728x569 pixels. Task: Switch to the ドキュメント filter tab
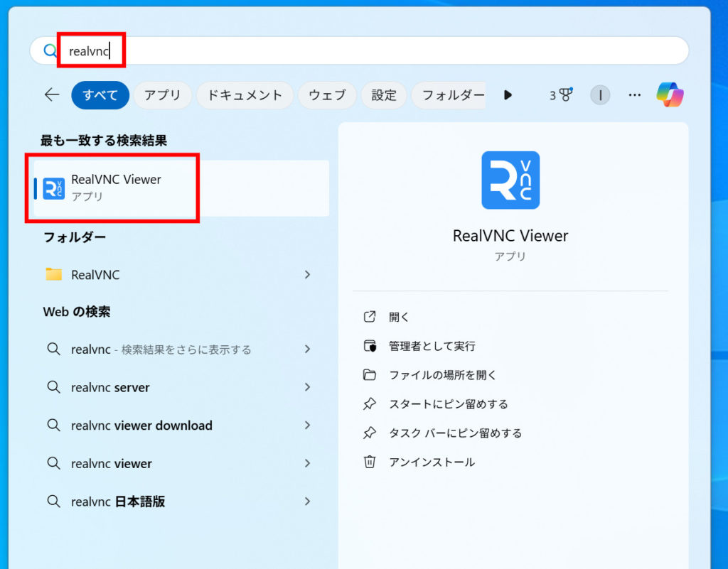tap(245, 94)
